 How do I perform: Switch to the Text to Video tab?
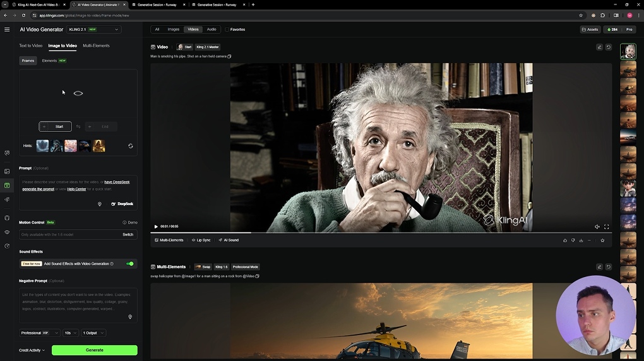[31, 45]
